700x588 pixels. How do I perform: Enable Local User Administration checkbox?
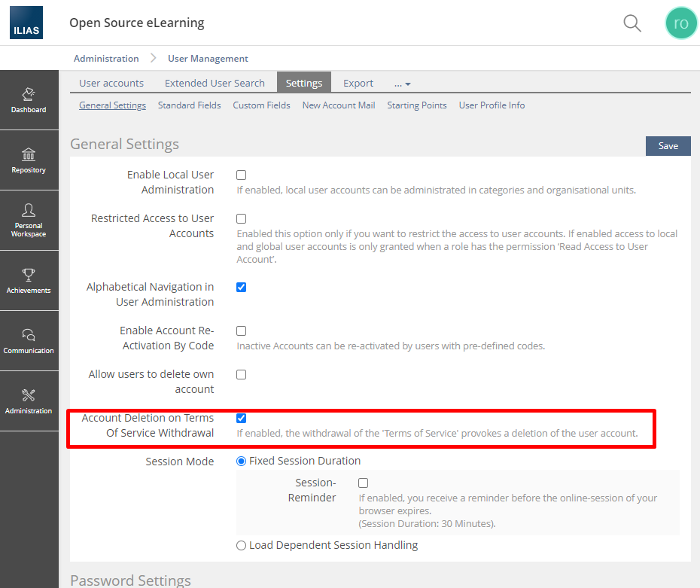pos(242,175)
